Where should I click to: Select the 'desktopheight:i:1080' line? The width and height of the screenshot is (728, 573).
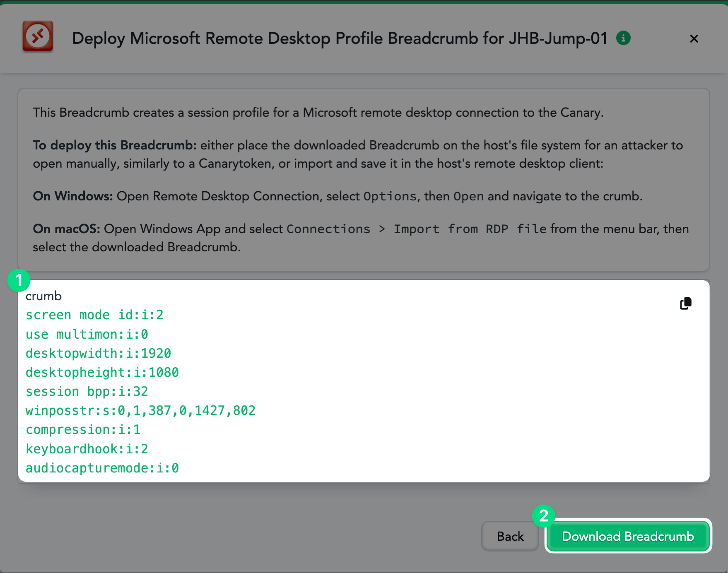(x=102, y=372)
